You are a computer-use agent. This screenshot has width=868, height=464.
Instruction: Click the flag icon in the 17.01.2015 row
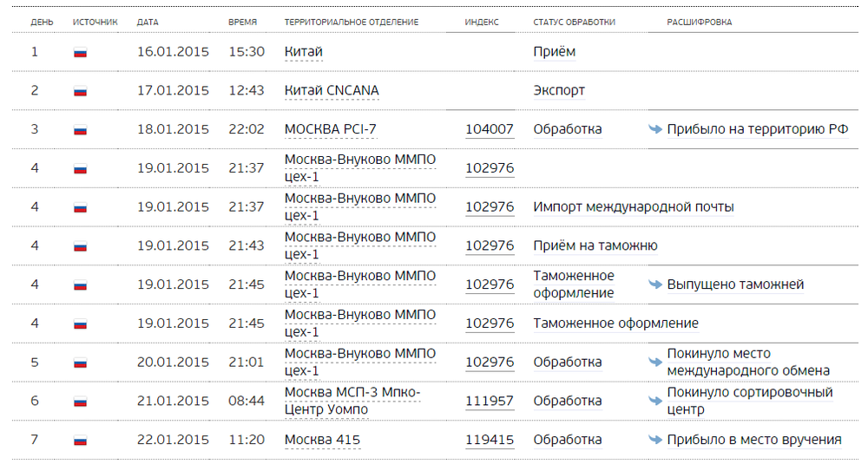(x=80, y=91)
